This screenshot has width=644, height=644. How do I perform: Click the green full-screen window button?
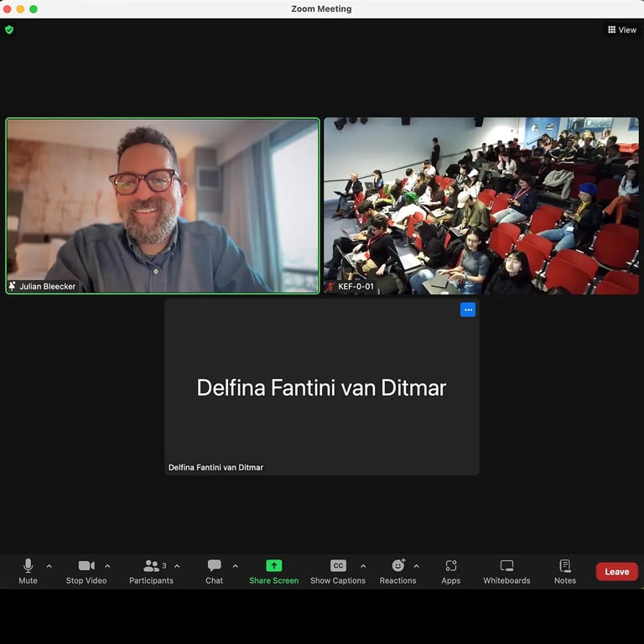point(34,9)
